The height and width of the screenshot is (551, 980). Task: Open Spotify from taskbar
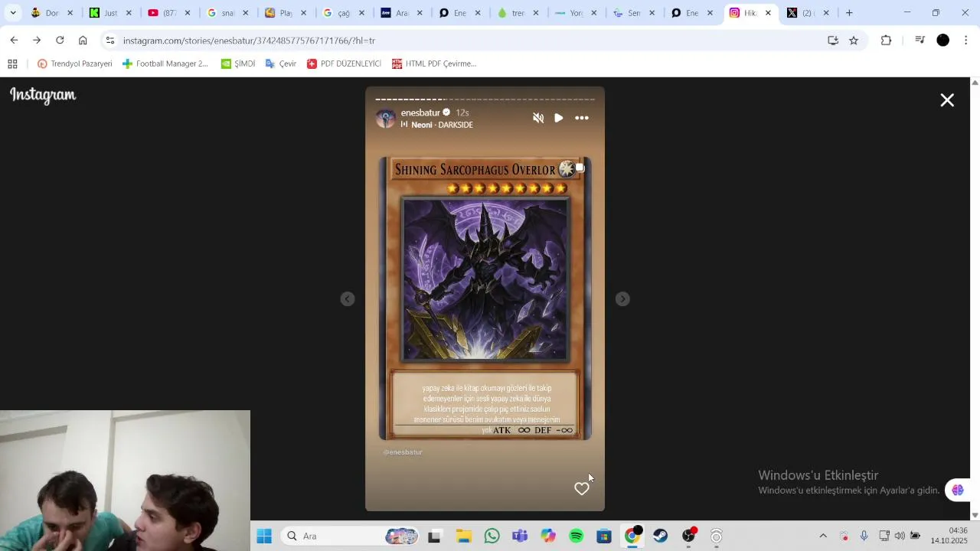coord(577,536)
